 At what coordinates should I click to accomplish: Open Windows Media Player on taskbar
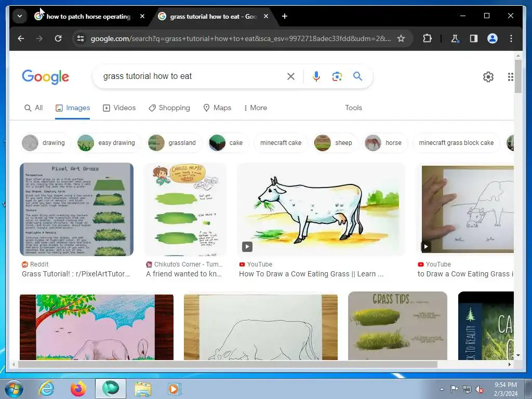[x=175, y=389]
